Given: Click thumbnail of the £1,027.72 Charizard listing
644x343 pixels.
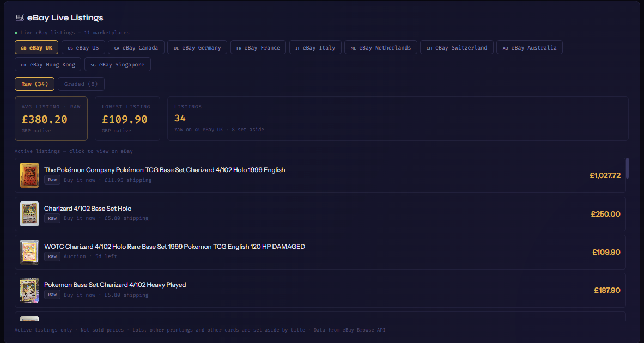Looking at the screenshot, I should [x=29, y=175].
